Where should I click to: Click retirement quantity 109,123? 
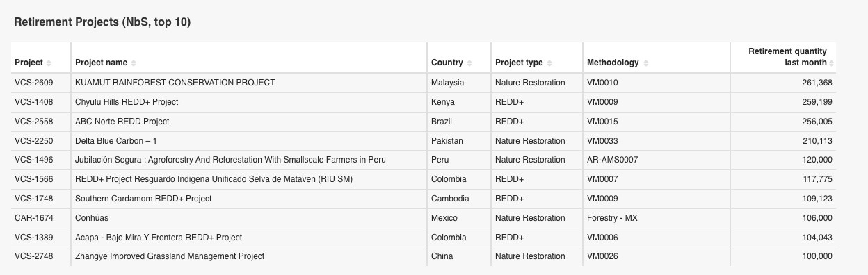tap(817, 199)
